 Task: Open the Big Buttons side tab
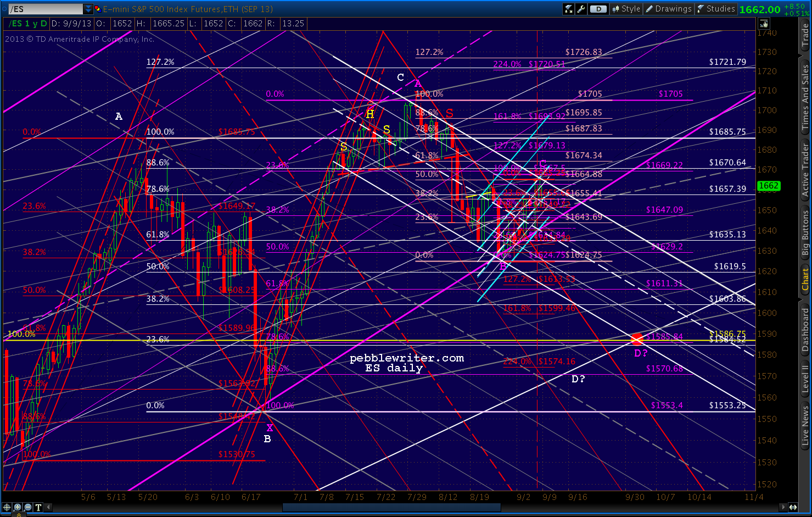pyautogui.click(x=805, y=234)
